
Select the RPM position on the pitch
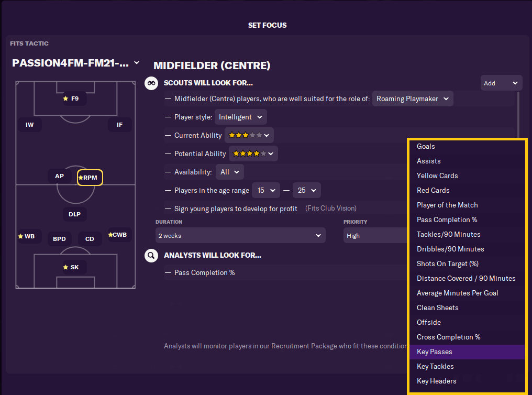[90, 178]
